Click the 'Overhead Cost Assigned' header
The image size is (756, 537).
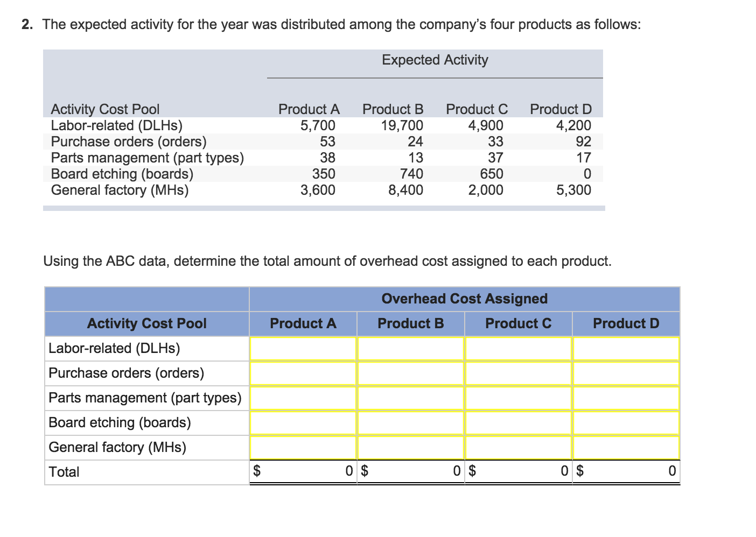[465, 299]
